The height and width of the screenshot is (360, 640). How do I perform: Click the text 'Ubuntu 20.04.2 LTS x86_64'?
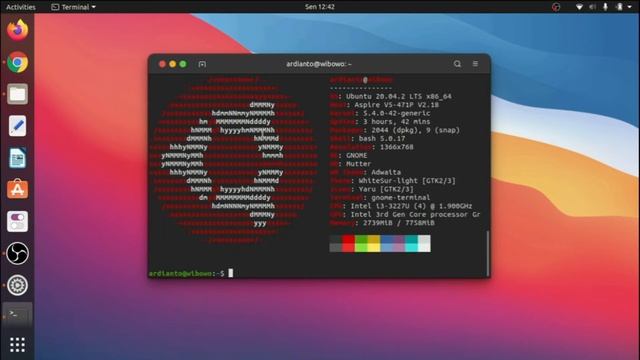399,96
